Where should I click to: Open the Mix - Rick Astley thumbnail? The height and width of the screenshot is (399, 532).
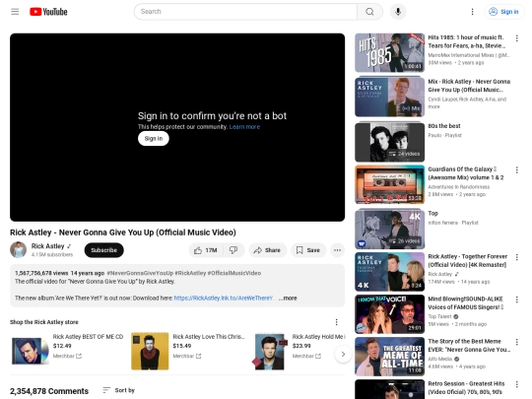pos(389,97)
